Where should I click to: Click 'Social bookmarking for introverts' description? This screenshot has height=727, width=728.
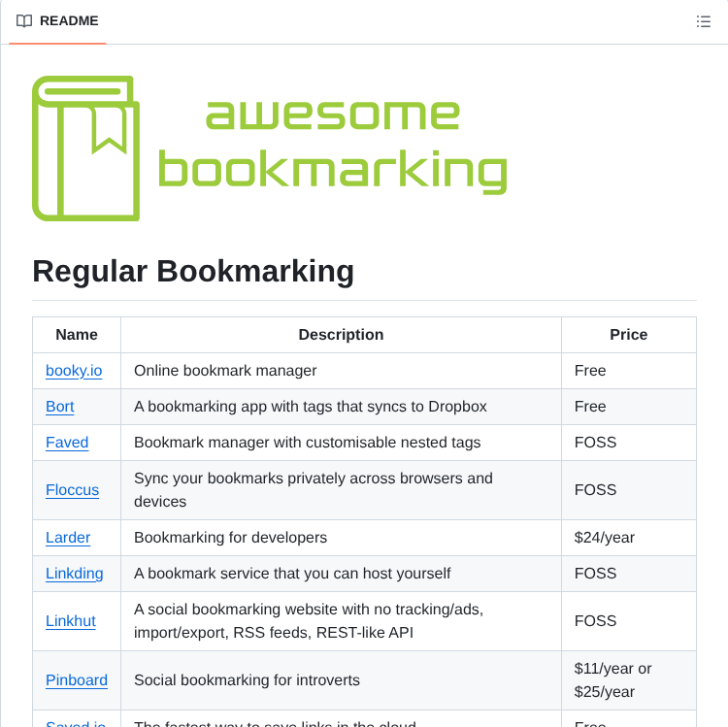pos(247,680)
